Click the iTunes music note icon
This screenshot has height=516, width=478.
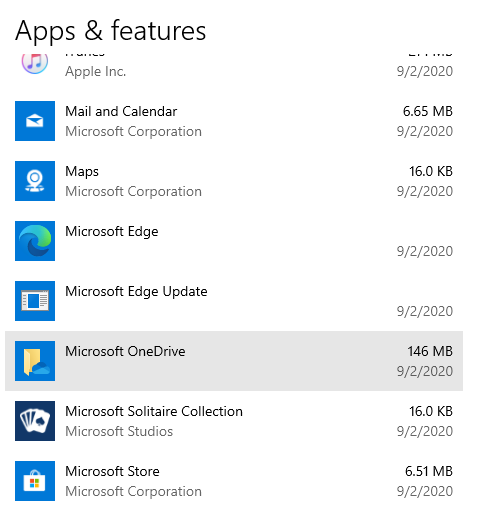point(35,63)
